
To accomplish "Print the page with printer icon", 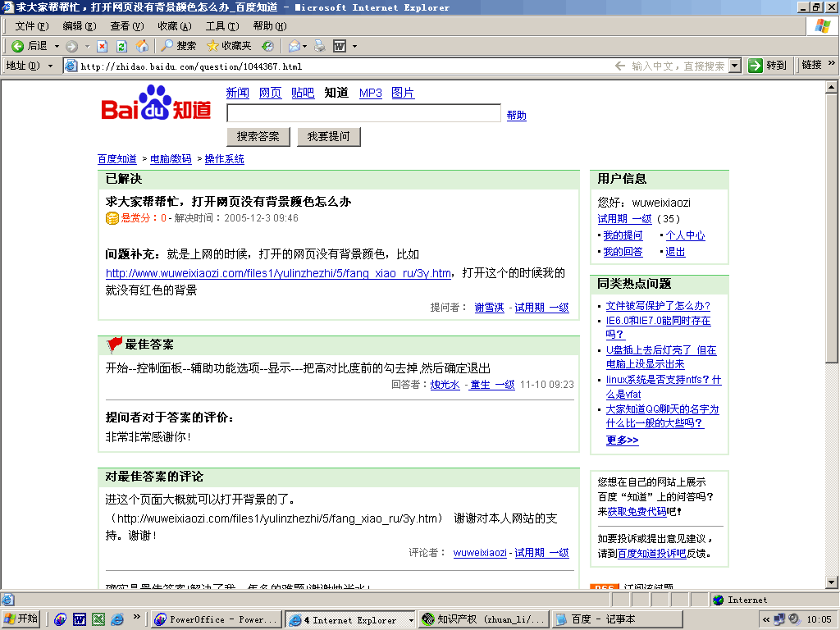I will (x=320, y=46).
